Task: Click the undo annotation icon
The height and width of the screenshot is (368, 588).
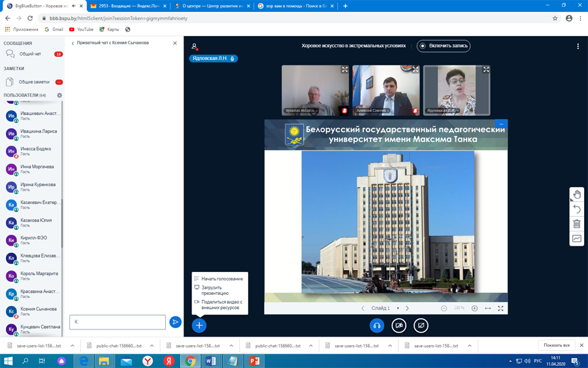Action: click(577, 209)
